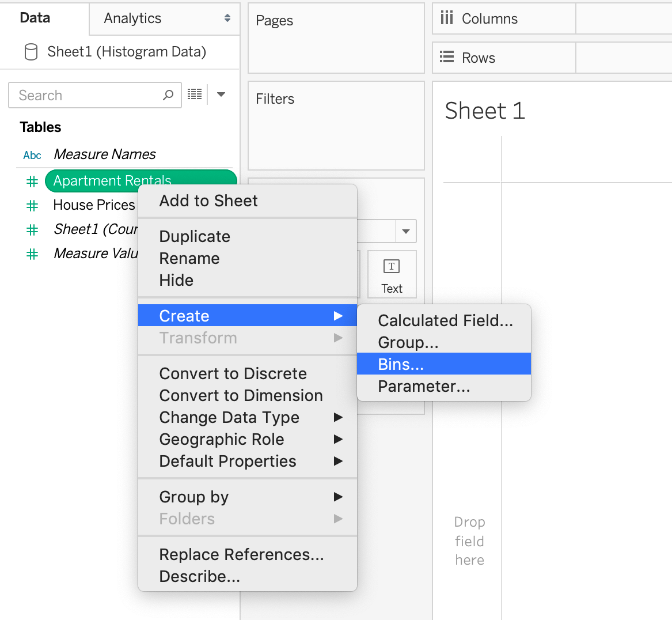672x620 pixels.
Task: Select Hide in the context menu
Action: (x=247, y=280)
